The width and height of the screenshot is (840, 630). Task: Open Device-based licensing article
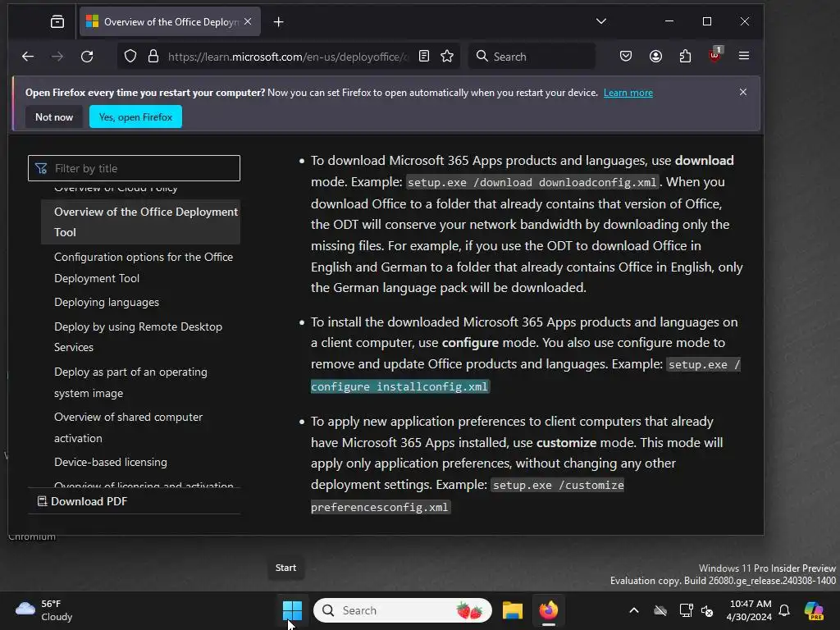(111, 462)
